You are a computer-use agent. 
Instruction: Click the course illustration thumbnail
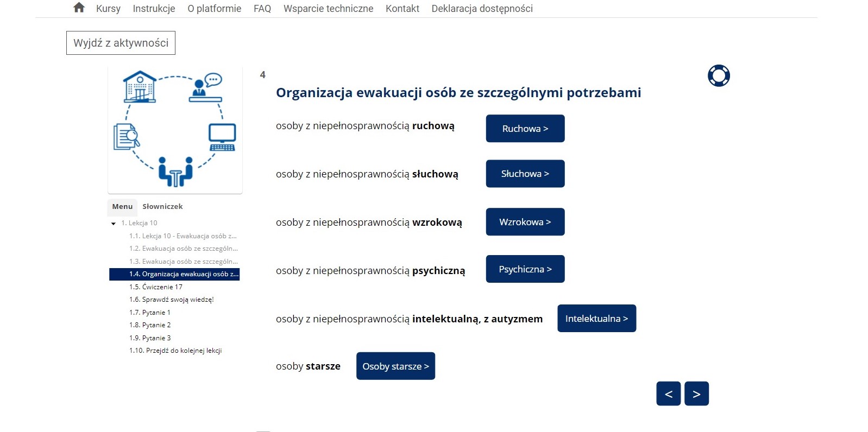pyautogui.click(x=175, y=129)
